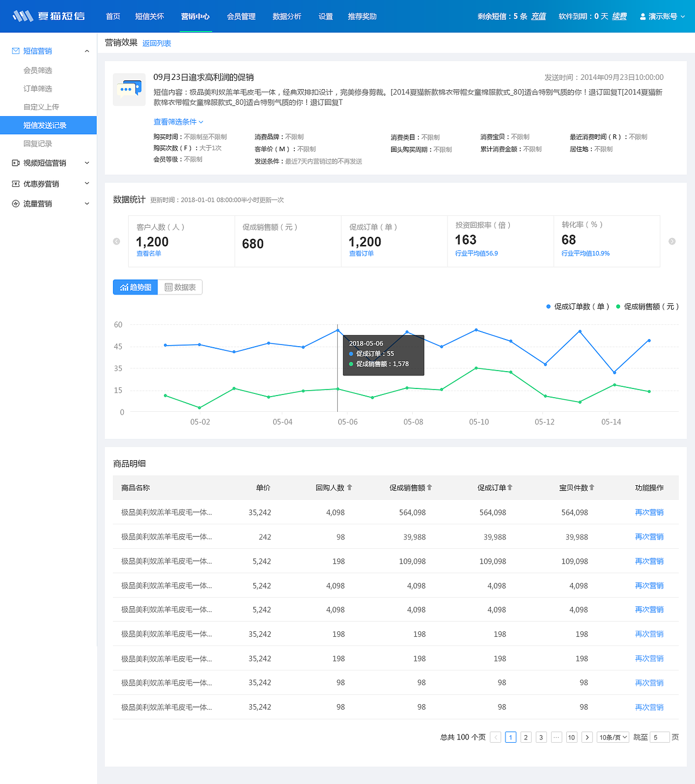The height and width of the screenshot is (784, 695).
Task: Expand the 查看筛选条件 section
Action: tap(178, 122)
